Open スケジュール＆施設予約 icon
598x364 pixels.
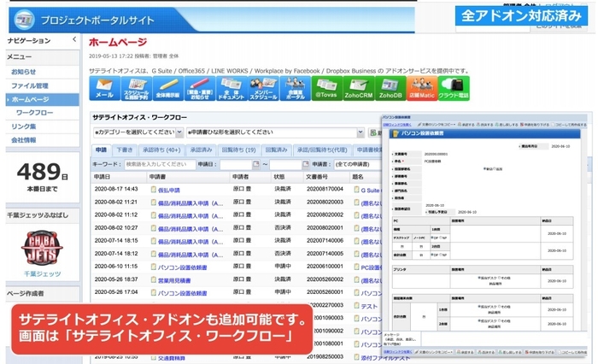[136, 89]
